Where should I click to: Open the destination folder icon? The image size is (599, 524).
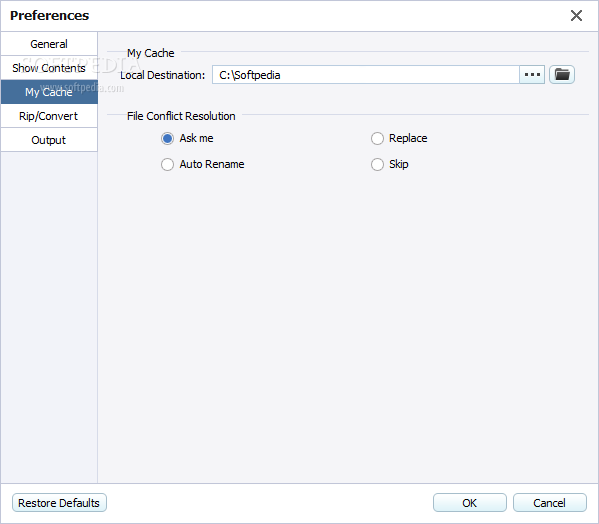(562, 74)
